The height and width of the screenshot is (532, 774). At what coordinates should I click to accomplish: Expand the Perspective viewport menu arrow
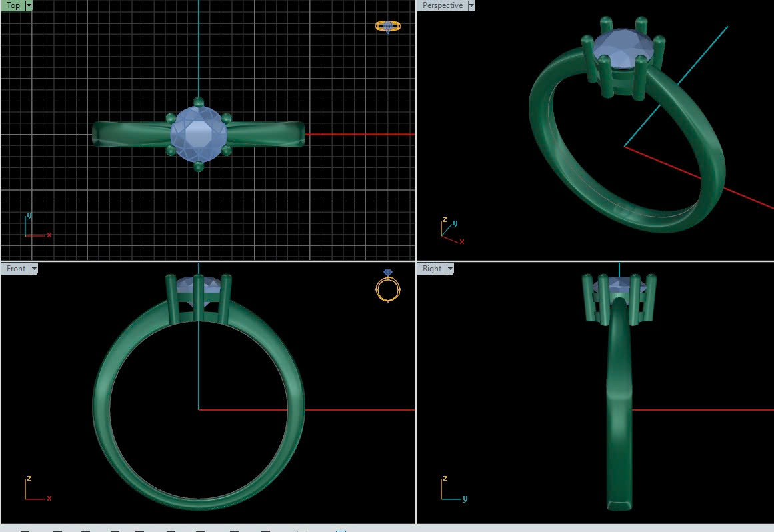pyautogui.click(x=471, y=5)
